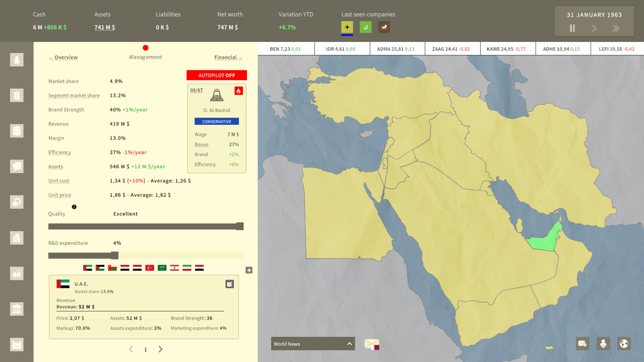Viewport: 644px width, 362px height.
Task: Click the construction buildings icon in sidebar
Action: coord(16,238)
